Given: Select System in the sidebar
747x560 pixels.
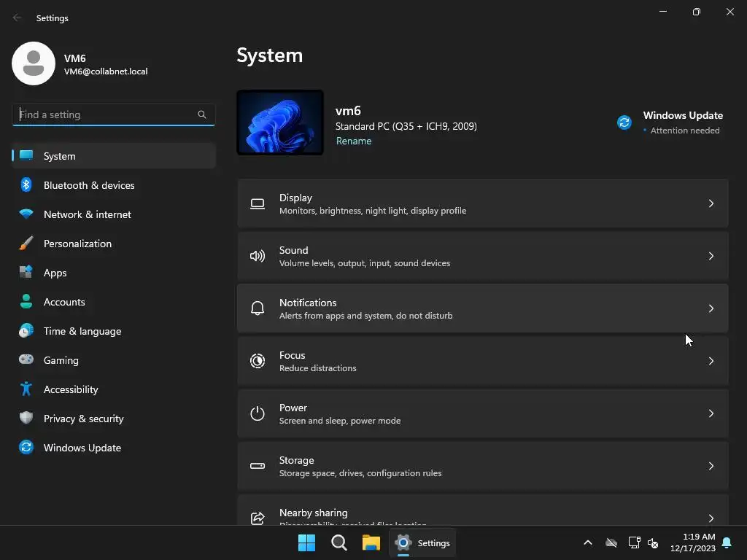Looking at the screenshot, I should point(113,156).
